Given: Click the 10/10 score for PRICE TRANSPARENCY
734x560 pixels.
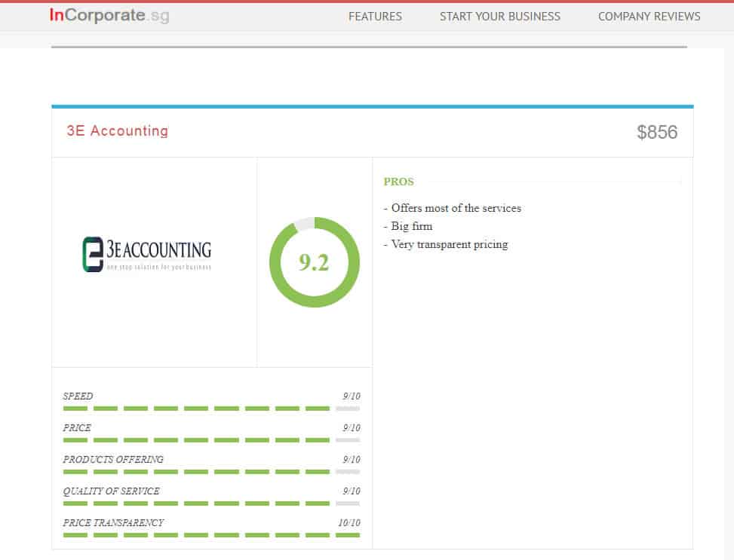Looking at the screenshot, I should 349,522.
